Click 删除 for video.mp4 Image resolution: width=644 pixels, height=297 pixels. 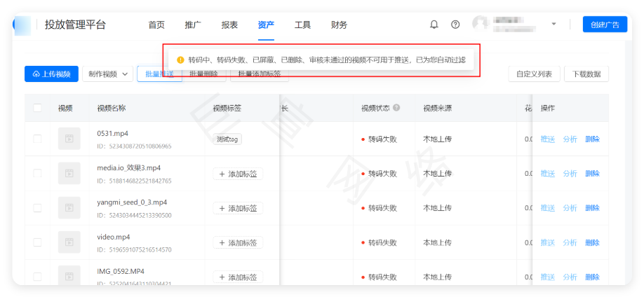tap(592, 242)
